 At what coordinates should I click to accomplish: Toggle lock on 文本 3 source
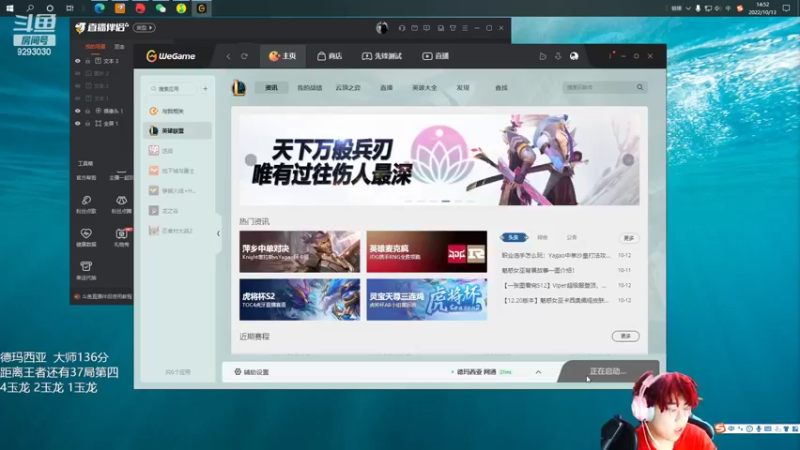88,61
